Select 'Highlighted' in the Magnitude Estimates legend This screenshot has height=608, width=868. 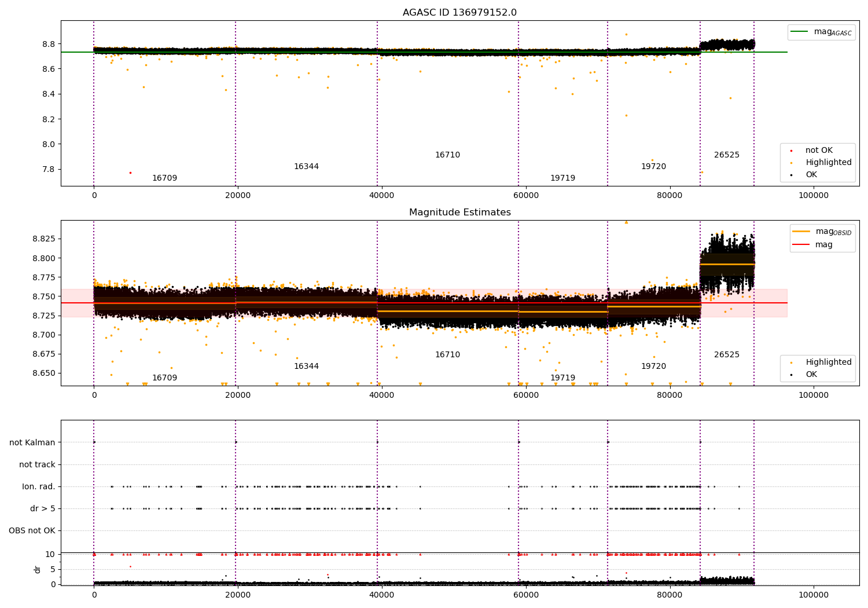[829, 362]
